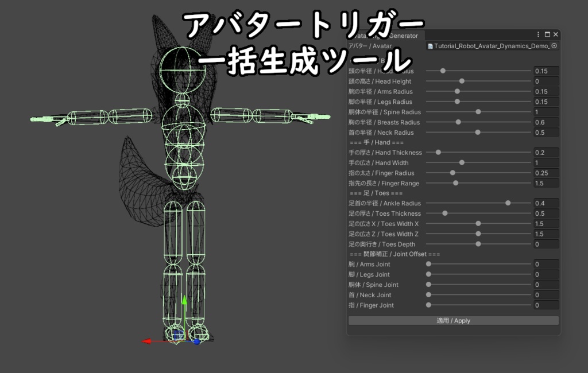Click the Head Radius slider handle

pyautogui.click(x=443, y=71)
